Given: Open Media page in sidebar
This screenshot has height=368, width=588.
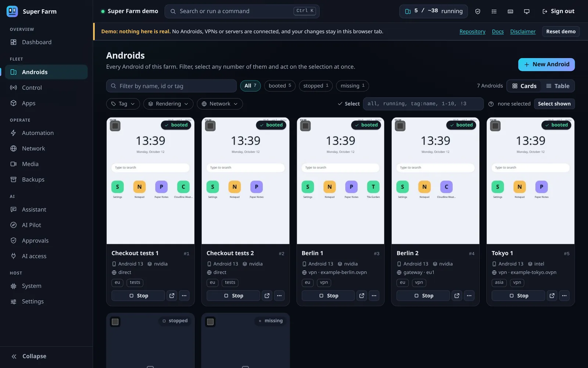Looking at the screenshot, I should point(46,164).
